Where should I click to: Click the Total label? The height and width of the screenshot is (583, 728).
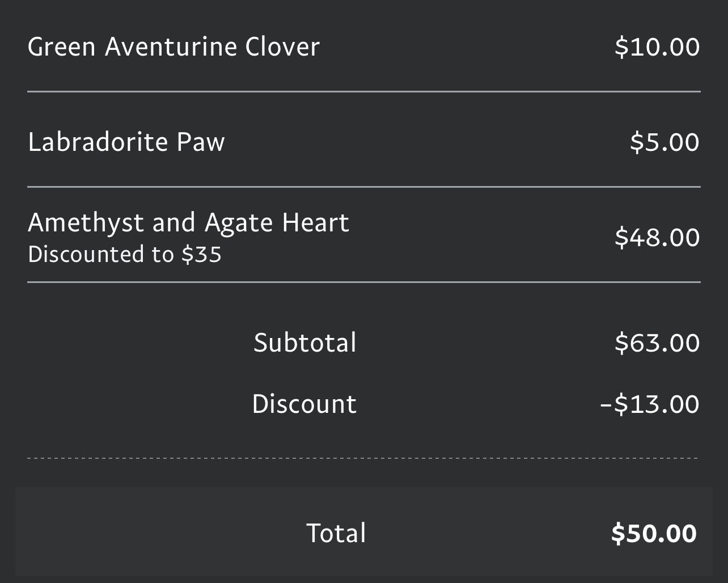[x=336, y=533]
